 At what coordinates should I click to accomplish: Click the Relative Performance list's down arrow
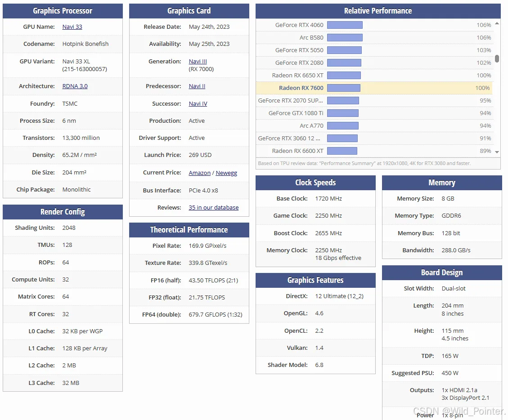[497, 152]
